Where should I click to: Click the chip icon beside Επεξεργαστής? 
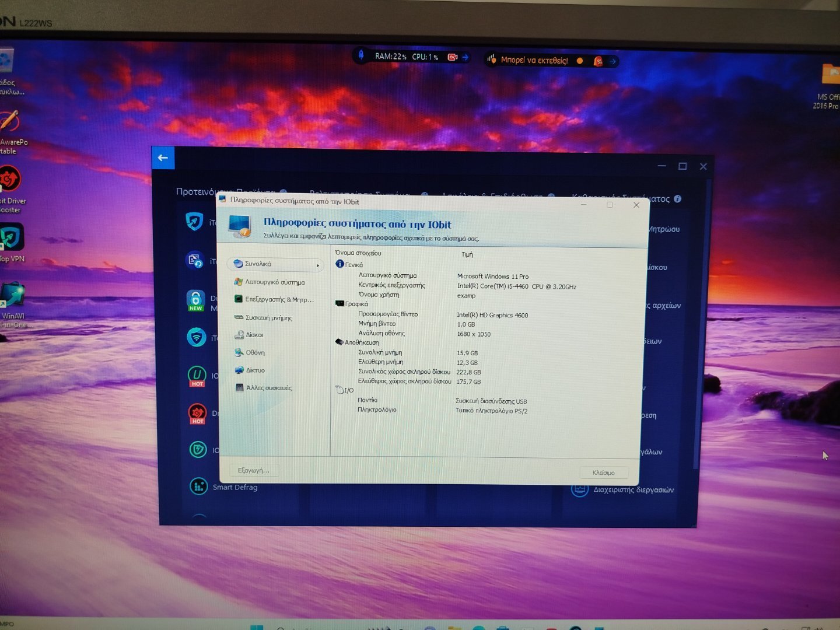[238, 299]
